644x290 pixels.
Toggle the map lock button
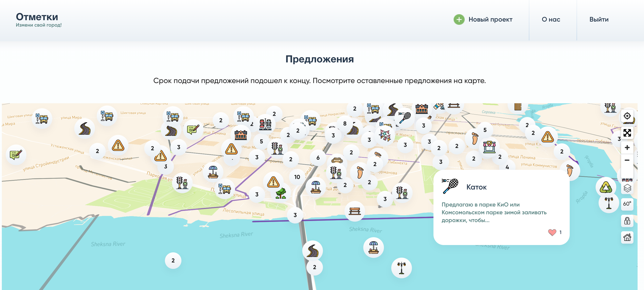pos(627,221)
